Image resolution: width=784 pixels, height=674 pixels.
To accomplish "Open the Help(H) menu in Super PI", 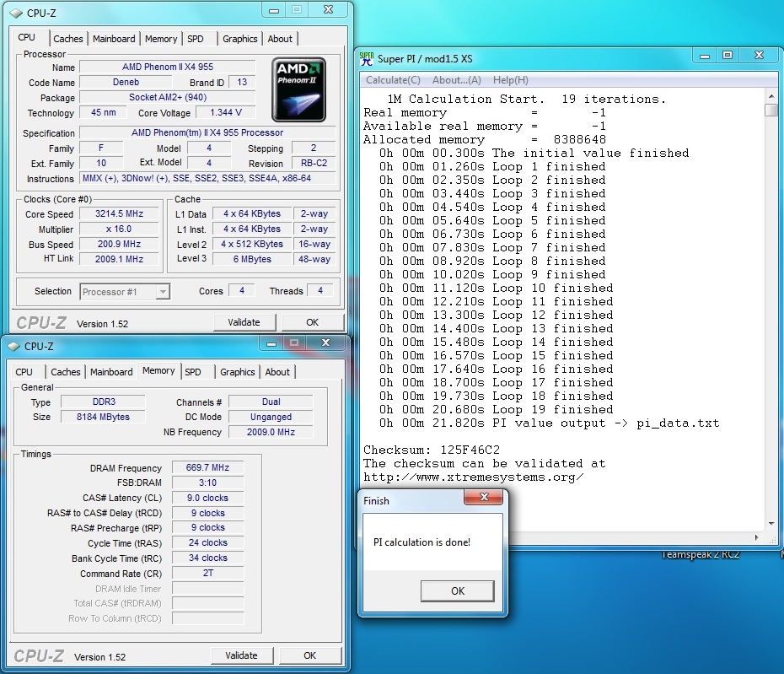I will coord(511,80).
